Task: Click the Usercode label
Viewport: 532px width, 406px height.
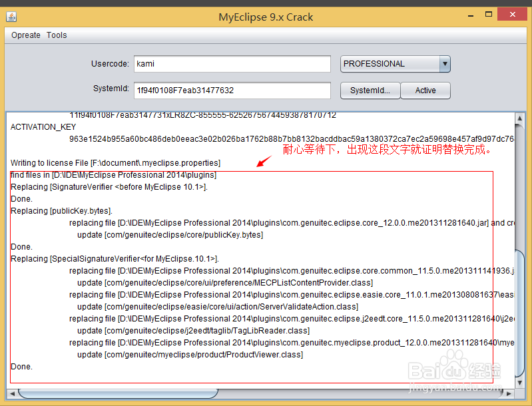Action: [x=110, y=64]
